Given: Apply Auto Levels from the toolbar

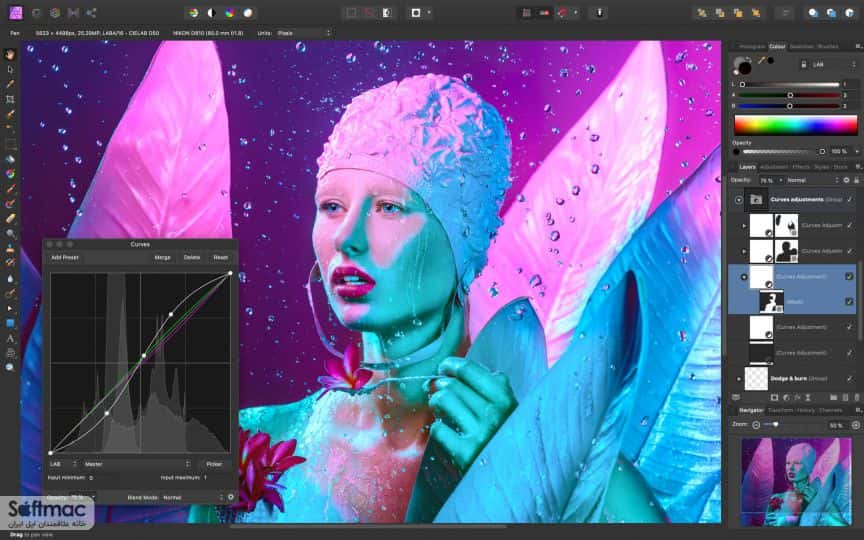Looking at the screenshot, I should [193, 13].
